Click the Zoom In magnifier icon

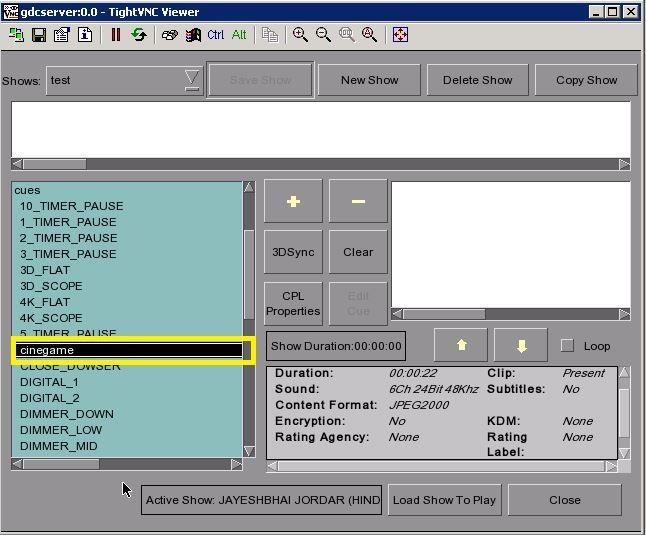click(300, 35)
